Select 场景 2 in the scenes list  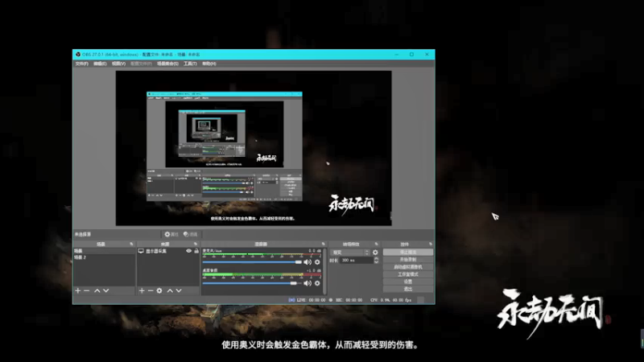pyautogui.click(x=104, y=257)
